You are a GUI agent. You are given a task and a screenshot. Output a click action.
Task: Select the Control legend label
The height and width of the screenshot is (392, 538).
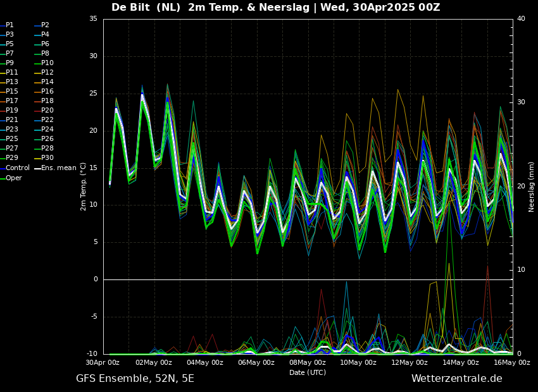pyautogui.click(x=17, y=168)
